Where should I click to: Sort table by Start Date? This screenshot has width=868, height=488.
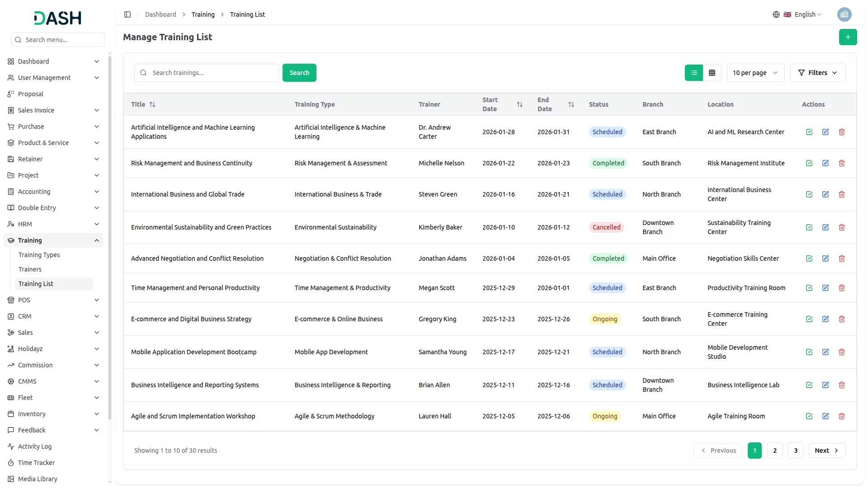519,104
